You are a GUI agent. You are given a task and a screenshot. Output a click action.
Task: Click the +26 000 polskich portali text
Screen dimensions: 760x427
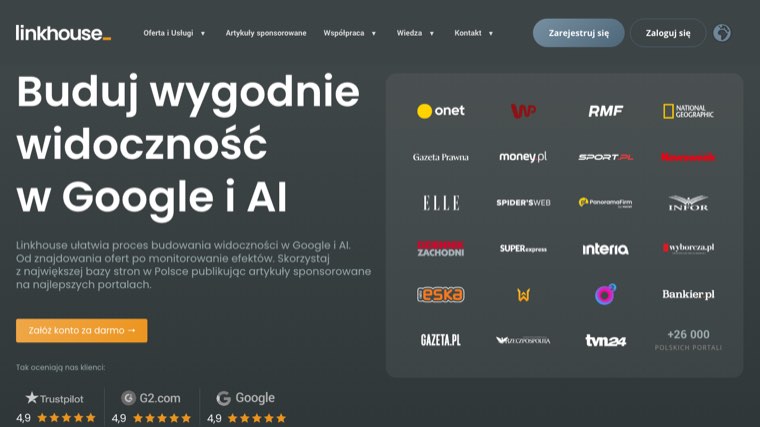(688, 340)
